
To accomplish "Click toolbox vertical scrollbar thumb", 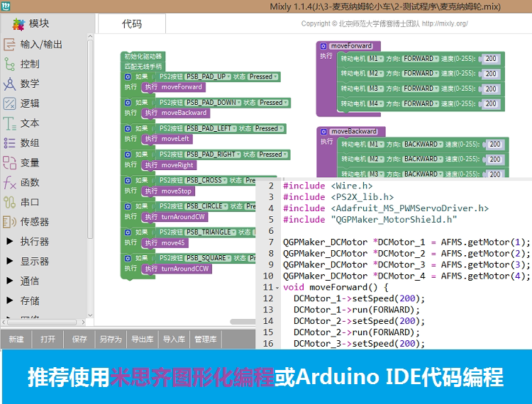I will [x=90, y=140].
